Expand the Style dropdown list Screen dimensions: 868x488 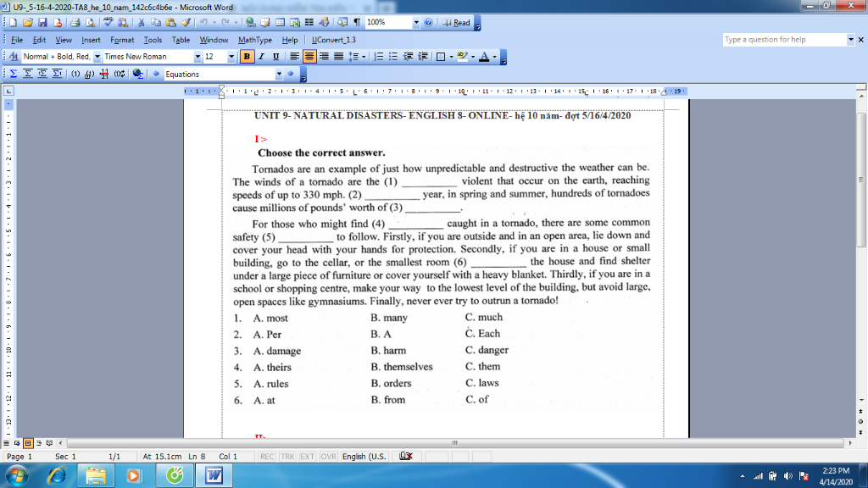click(97, 57)
